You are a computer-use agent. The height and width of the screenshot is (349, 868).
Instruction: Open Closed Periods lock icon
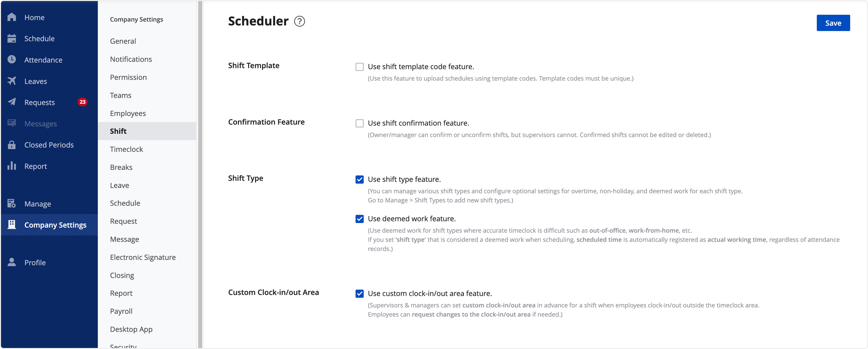click(12, 145)
